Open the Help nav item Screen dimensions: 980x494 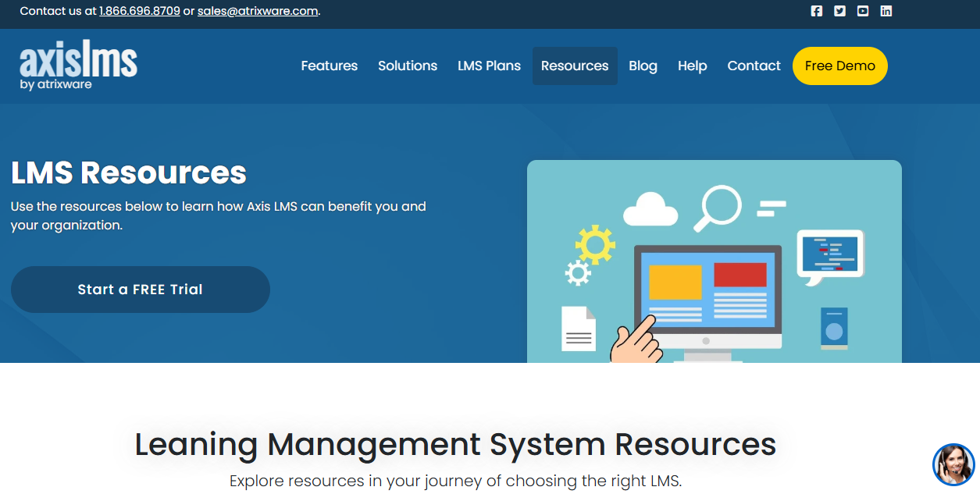(693, 66)
